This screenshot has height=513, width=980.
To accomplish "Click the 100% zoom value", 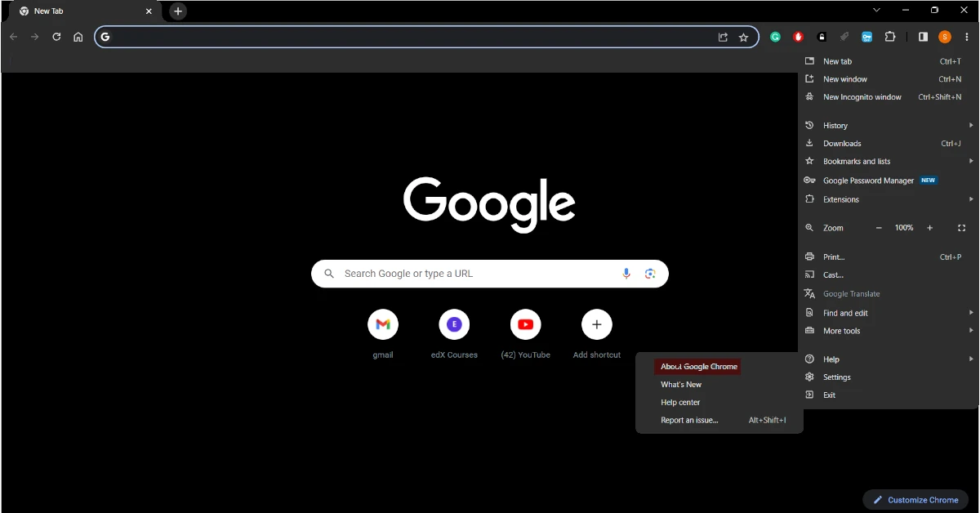I will click(904, 228).
